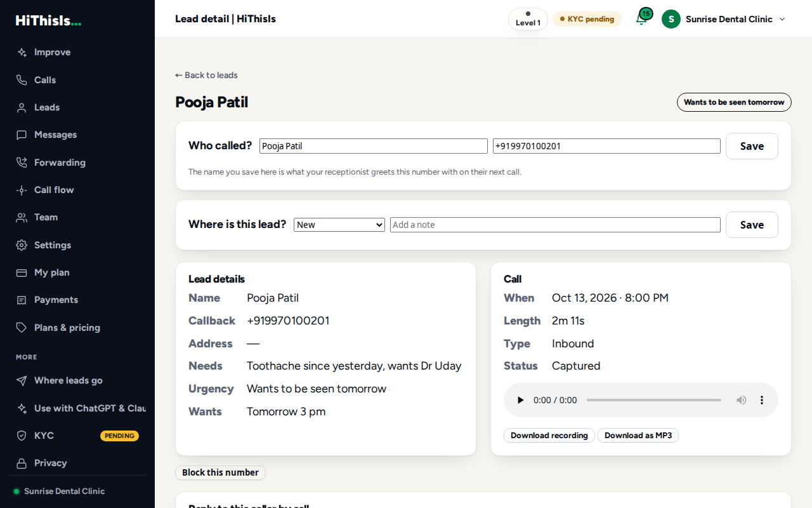The image size is (812, 508).
Task: Click the Where leads go paper-plane icon
Action: (x=22, y=380)
